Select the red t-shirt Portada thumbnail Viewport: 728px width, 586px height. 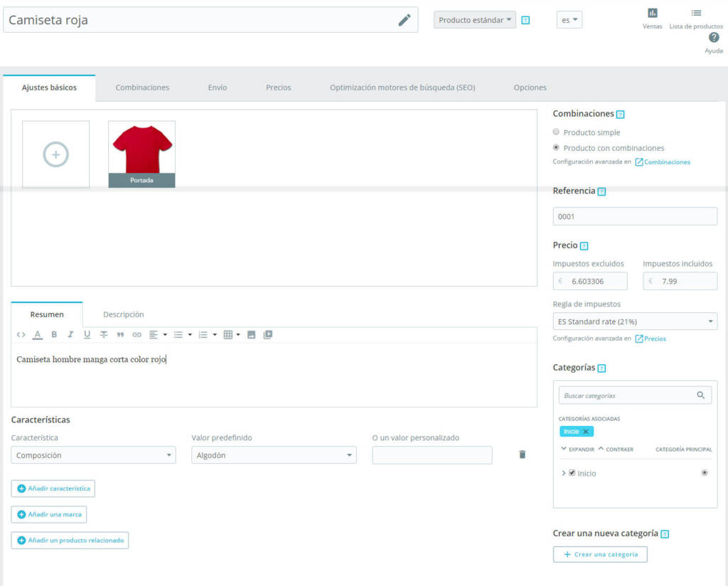(141, 154)
